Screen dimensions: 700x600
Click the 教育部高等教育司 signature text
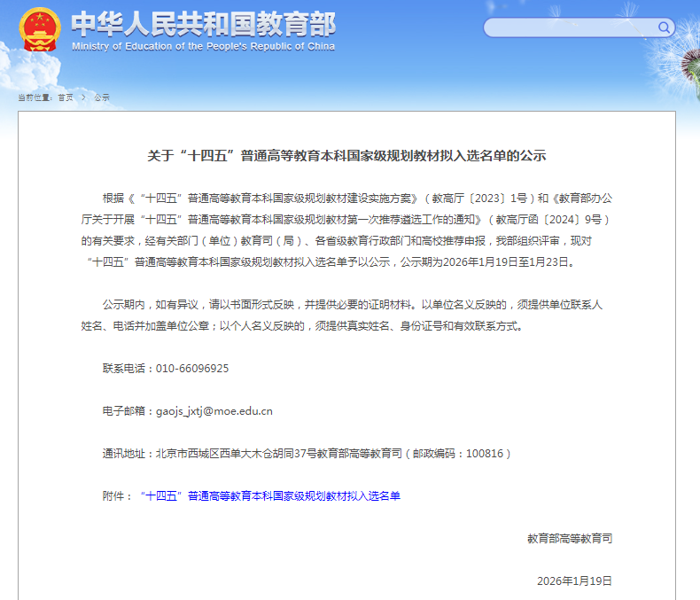[x=570, y=539]
